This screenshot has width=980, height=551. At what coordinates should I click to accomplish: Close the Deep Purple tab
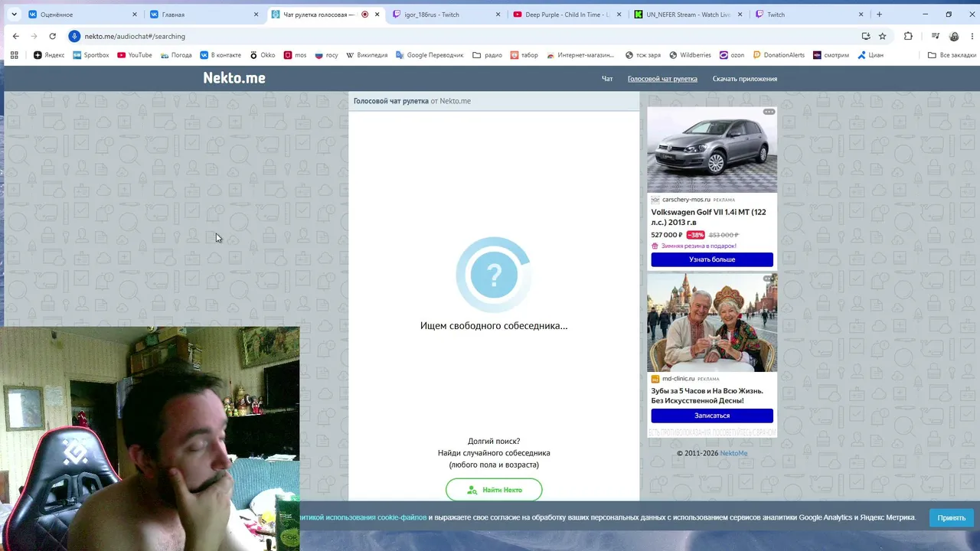pyautogui.click(x=619, y=15)
